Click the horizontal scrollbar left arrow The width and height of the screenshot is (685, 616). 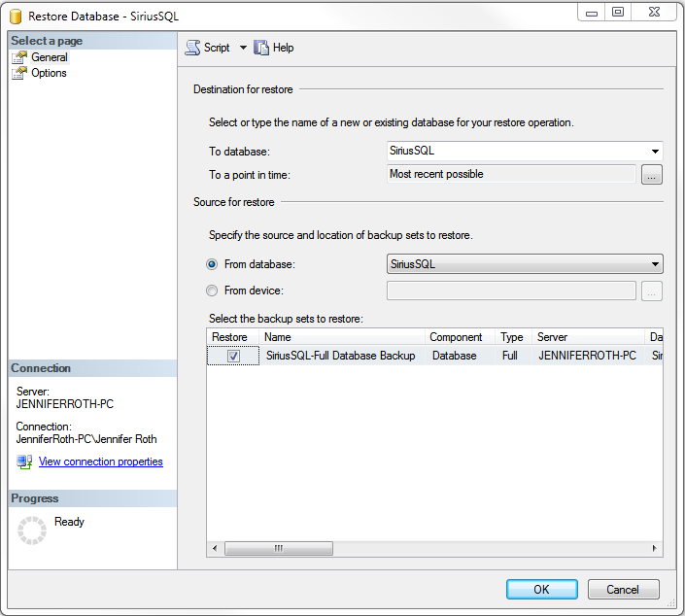click(215, 548)
